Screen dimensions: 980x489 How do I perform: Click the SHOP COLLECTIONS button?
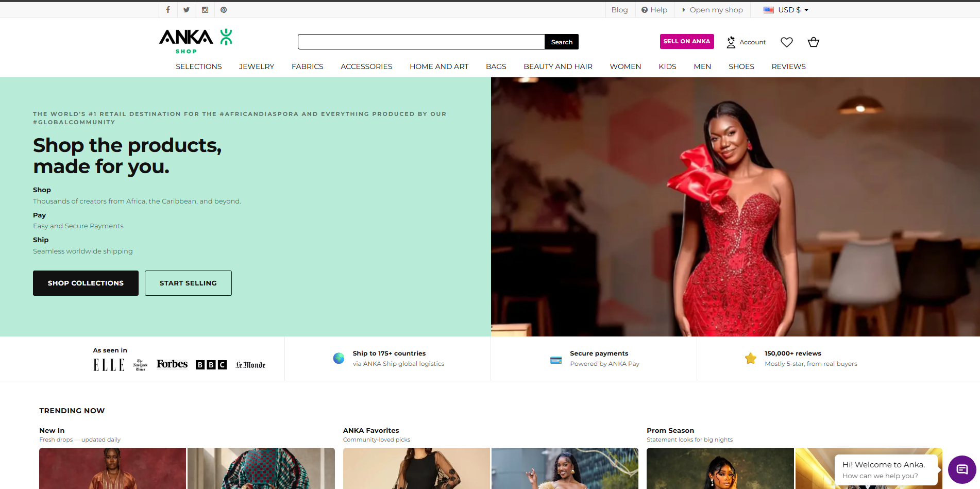click(86, 283)
